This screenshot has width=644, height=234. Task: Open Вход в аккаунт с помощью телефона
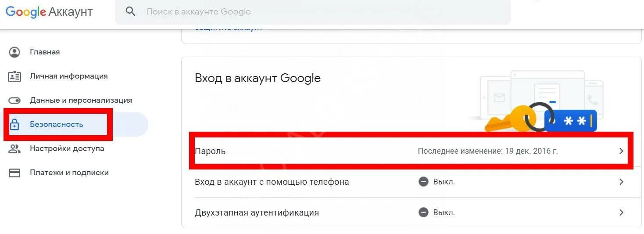click(x=272, y=182)
